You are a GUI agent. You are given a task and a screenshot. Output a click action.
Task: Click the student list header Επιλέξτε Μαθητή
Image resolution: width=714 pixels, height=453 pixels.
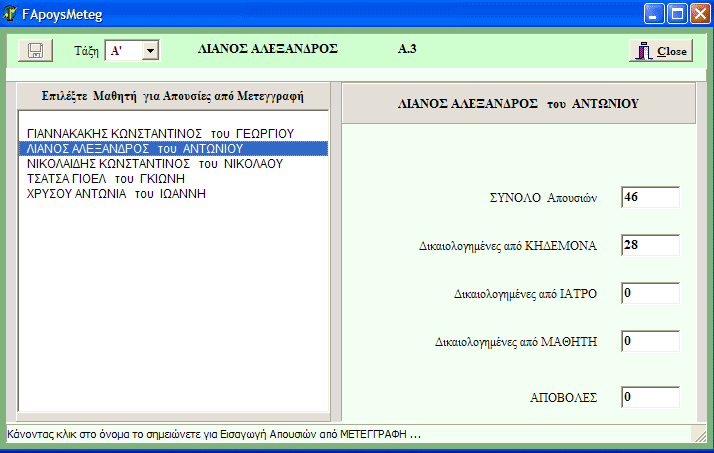coord(173,96)
